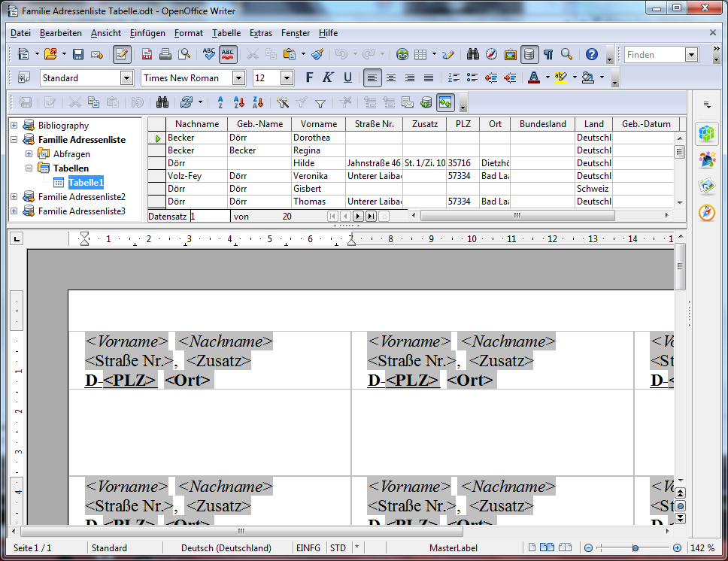728x561 pixels.
Task: Go to next record in data navigator
Action: pyautogui.click(x=358, y=217)
